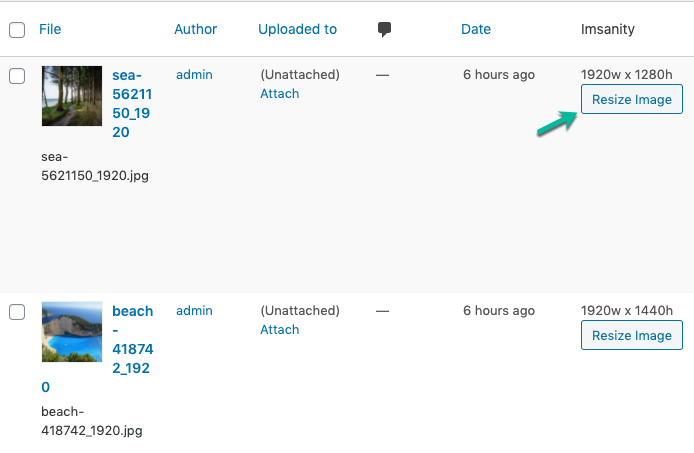Screen dimensions: 694x453
Task: Attach the sea image to a post
Action: pos(280,93)
